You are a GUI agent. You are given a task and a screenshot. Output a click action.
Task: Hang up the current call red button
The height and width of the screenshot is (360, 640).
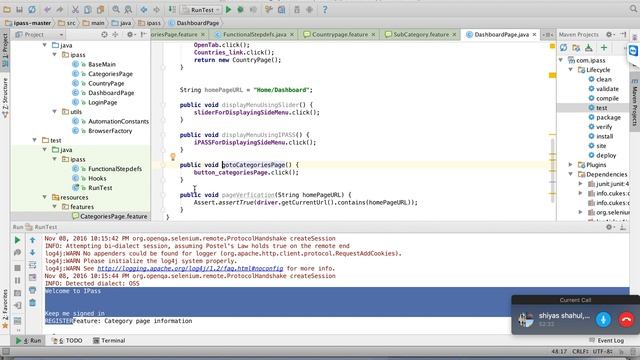pos(626,319)
